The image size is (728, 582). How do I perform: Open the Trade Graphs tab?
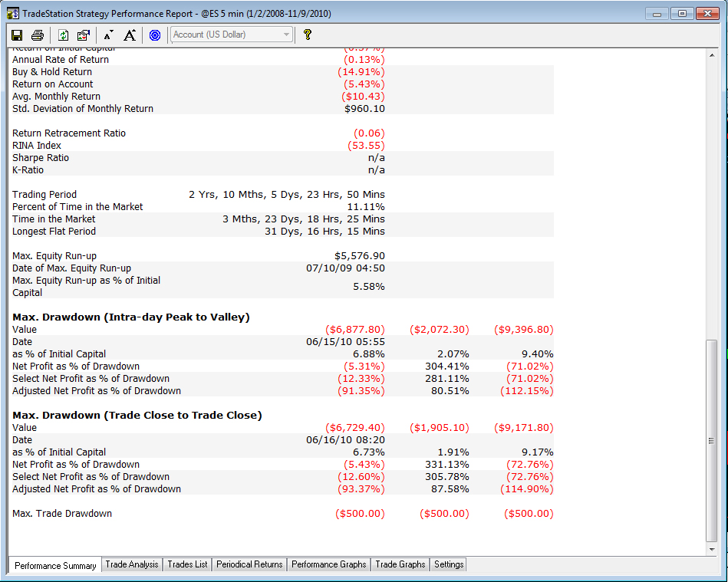(x=400, y=564)
